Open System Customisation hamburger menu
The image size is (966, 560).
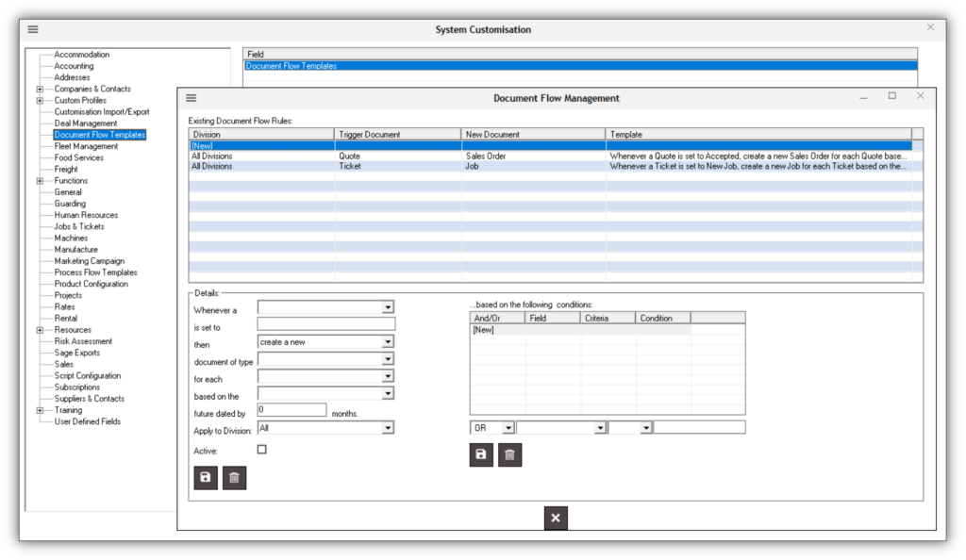pos(33,29)
